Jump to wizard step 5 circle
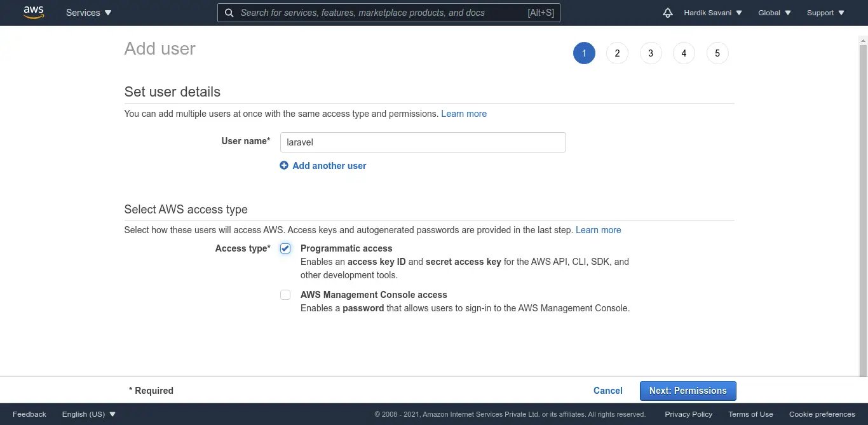The width and height of the screenshot is (868, 425). click(717, 53)
